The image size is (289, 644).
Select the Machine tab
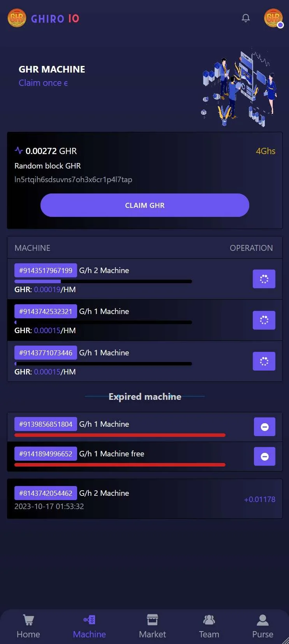[x=90, y=627]
